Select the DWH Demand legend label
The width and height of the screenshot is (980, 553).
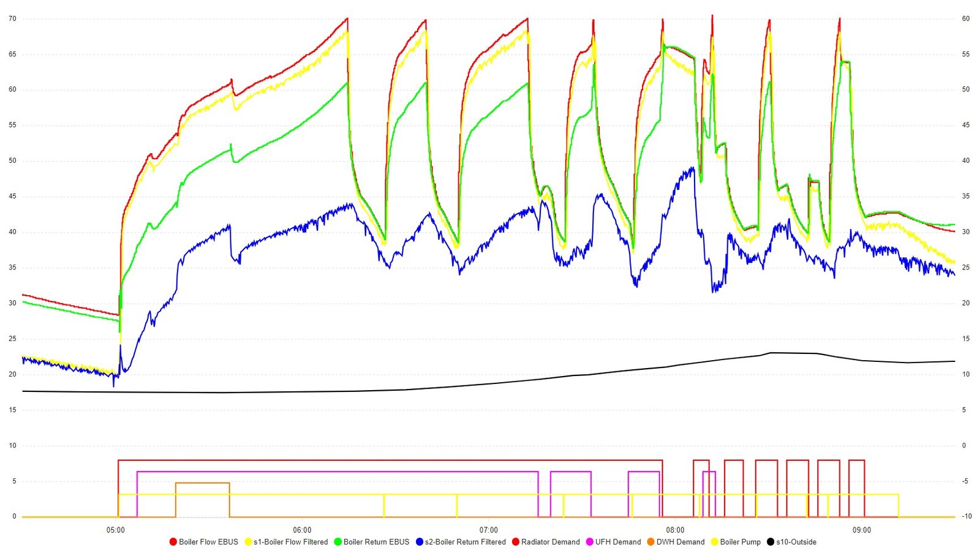click(682, 542)
